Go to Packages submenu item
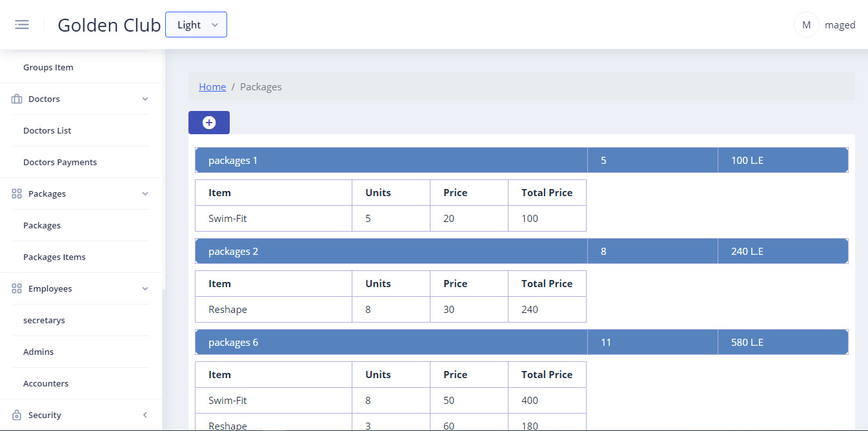The width and height of the screenshot is (868, 431). point(42,225)
